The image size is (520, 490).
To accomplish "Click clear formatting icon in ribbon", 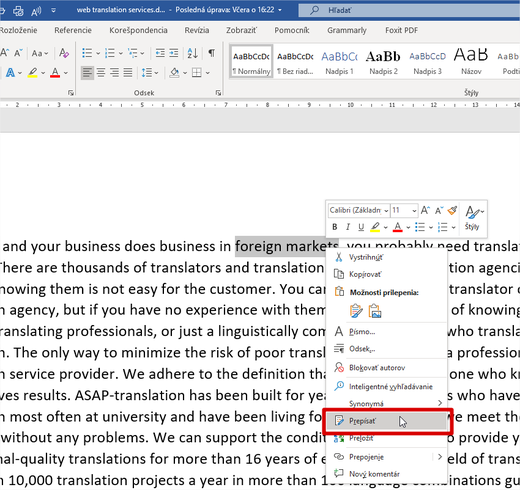I will [x=64, y=53].
